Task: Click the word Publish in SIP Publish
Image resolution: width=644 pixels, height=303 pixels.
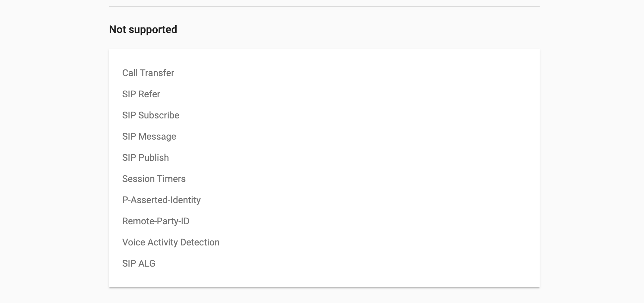Action: click(154, 157)
